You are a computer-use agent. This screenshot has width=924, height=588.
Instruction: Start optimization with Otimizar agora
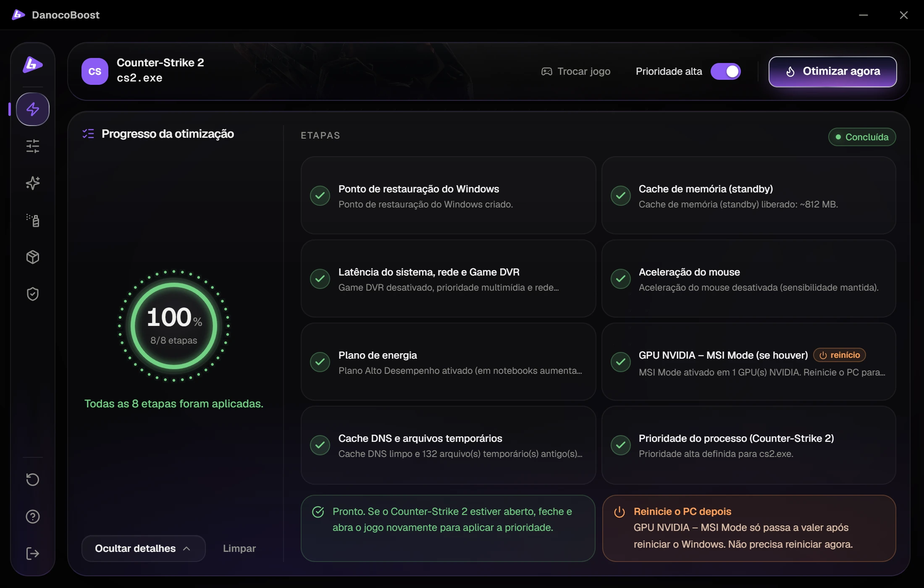[833, 72]
